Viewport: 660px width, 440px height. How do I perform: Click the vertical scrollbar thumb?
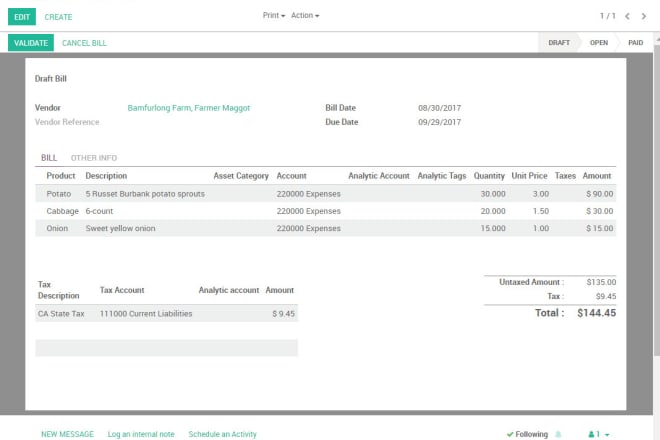point(657,200)
